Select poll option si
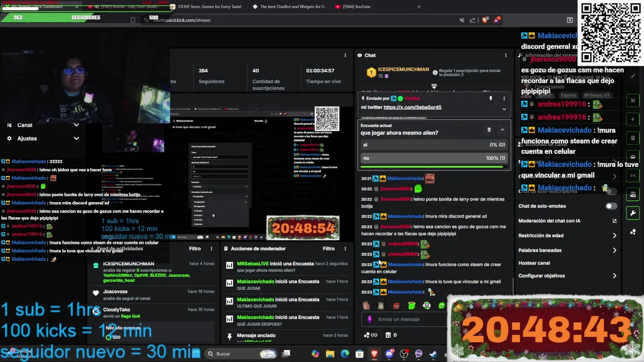The height and width of the screenshot is (362, 644). (434, 145)
